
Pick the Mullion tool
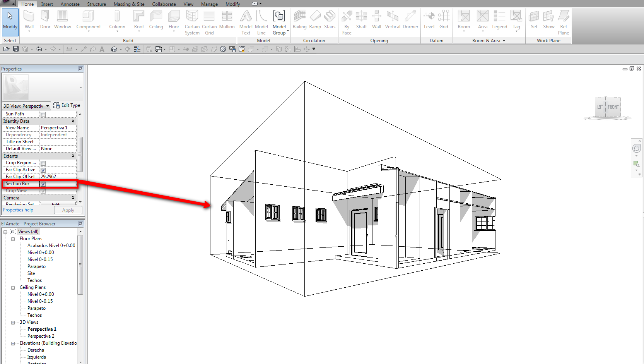(227, 20)
